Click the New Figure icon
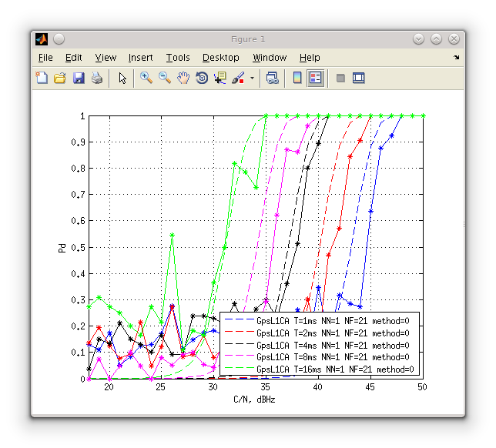The height and width of the screenshot is (448, 496). point(42,78)
